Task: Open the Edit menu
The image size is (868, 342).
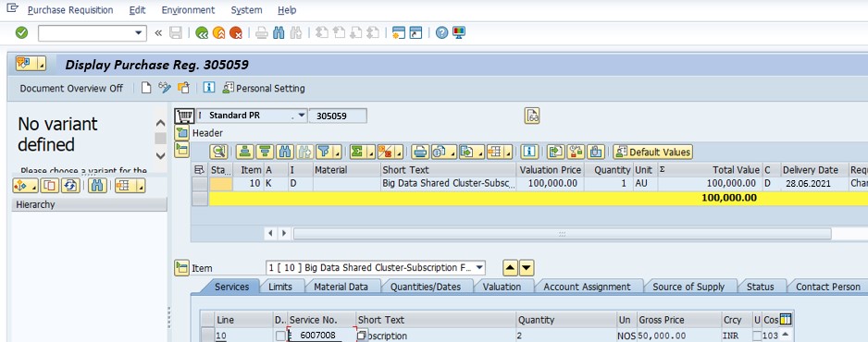Action: click(137, 10)
